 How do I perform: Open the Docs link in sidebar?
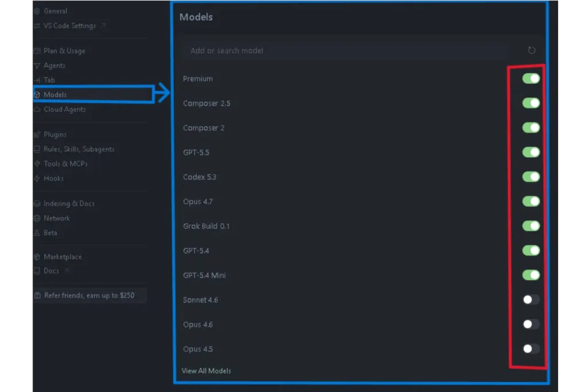51,270
